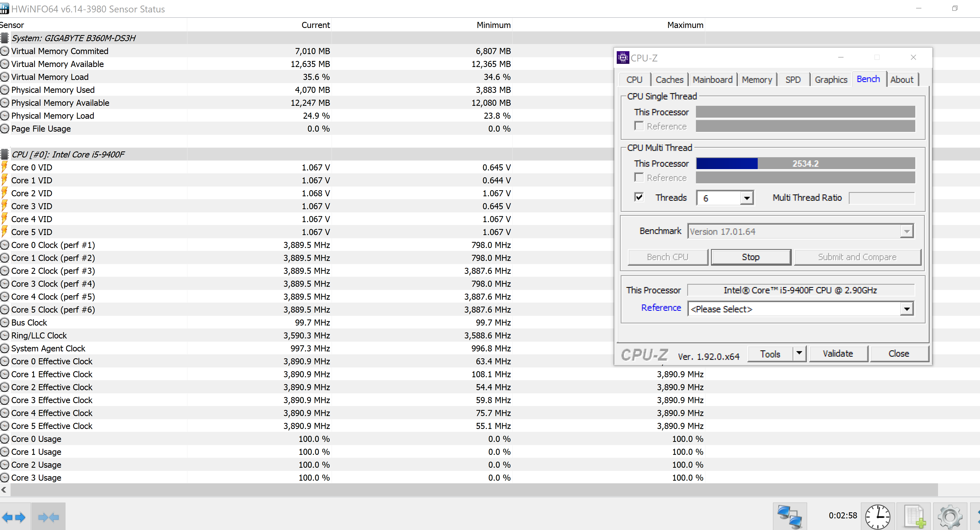
Task: Click the clock reset timer icon
Action: 877,516
